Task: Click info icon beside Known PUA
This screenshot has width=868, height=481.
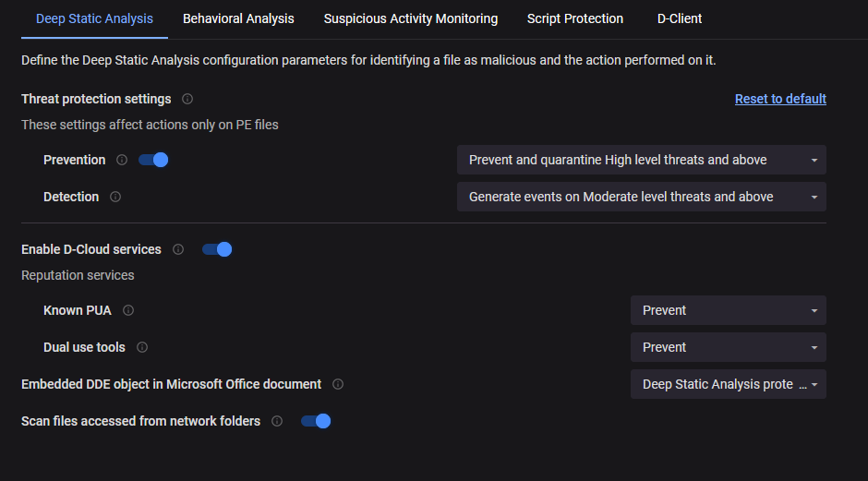Action: coord(128,310)
